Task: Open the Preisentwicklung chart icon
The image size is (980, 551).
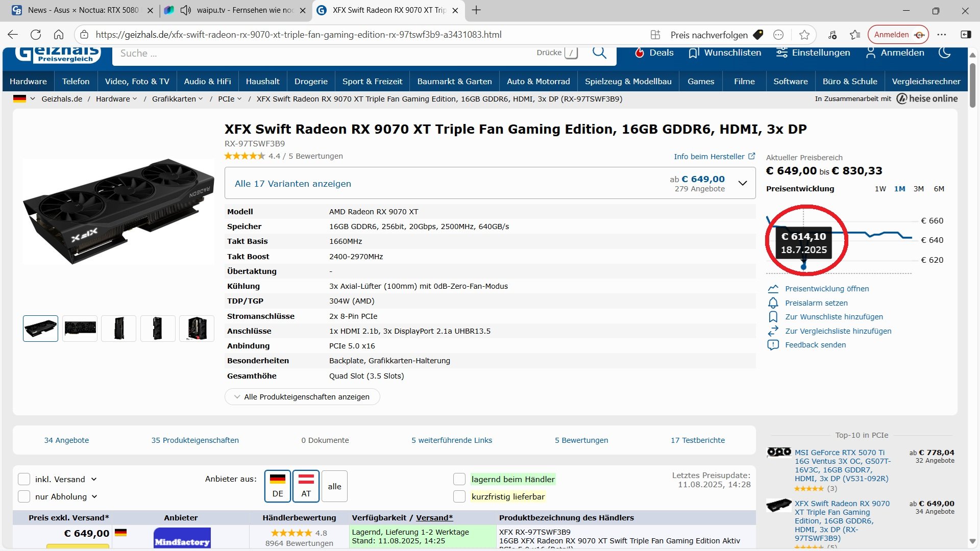Action: tap(773, 289)
